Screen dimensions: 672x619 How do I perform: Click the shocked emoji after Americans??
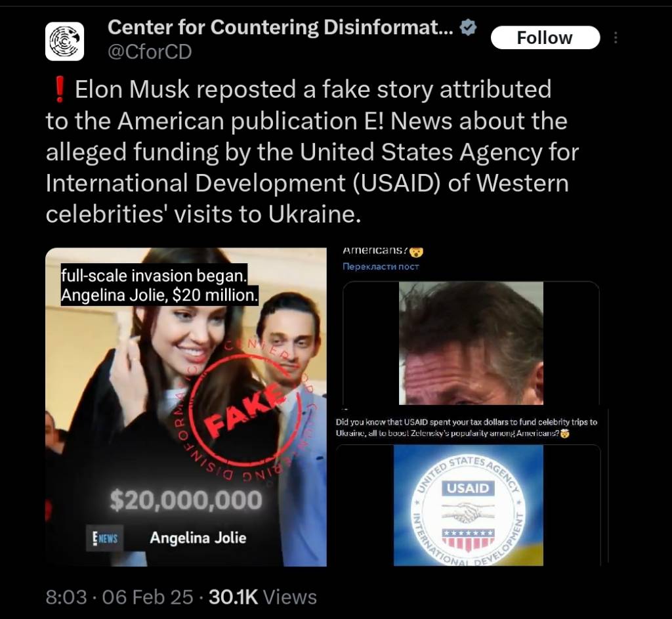tap(416, 252)
